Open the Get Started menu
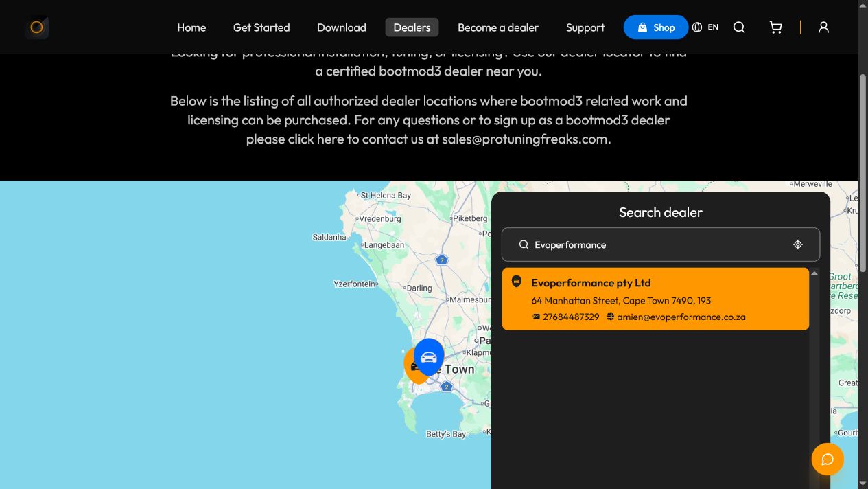868x489 pixels. pyautogui.click(x=261, y=27)
